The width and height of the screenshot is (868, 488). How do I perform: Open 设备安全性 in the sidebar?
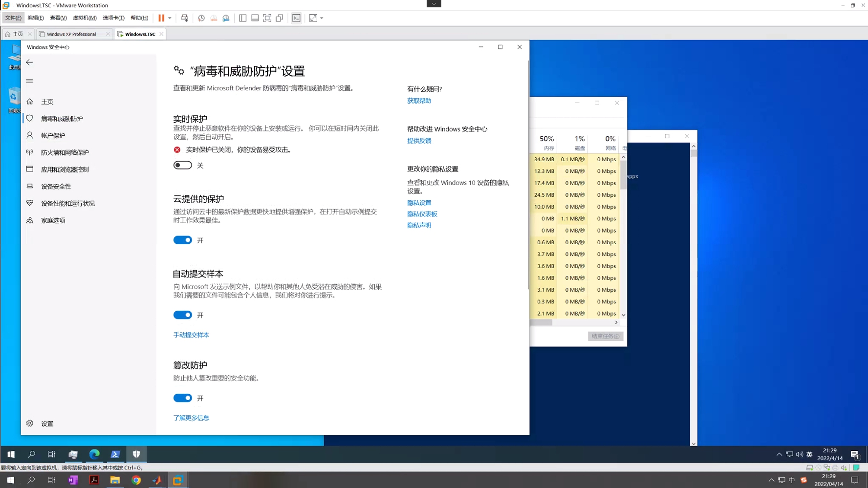tap(88, 186)
